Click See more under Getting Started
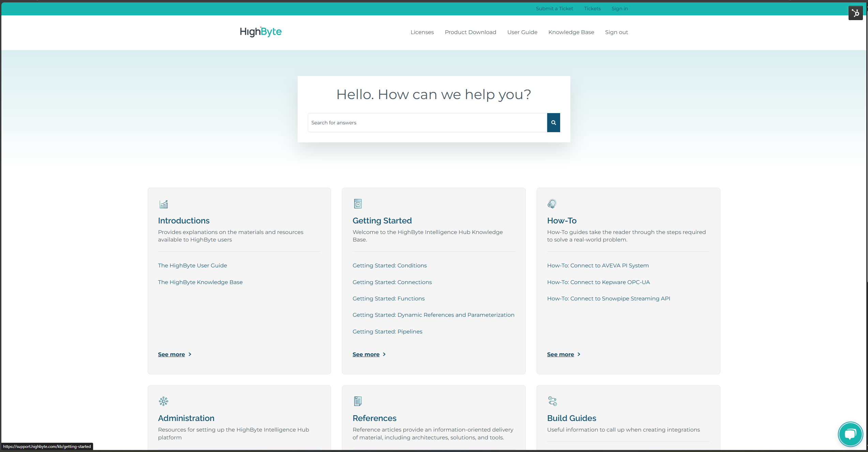The width and height of the screenshot is (868, 452). coord(366,354)
